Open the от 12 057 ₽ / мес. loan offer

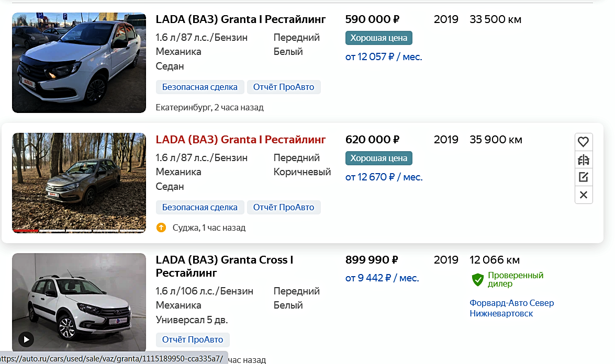(384, 57)
